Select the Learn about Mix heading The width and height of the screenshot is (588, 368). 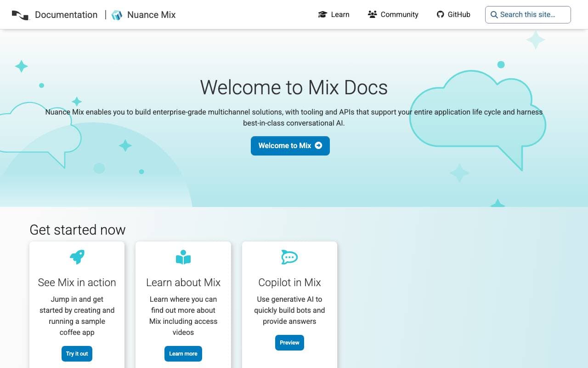pyautogui.click(x=183, y=282)
